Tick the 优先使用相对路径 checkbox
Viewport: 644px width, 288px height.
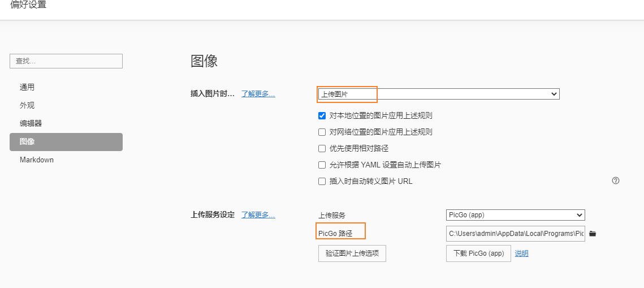point(322,148)
